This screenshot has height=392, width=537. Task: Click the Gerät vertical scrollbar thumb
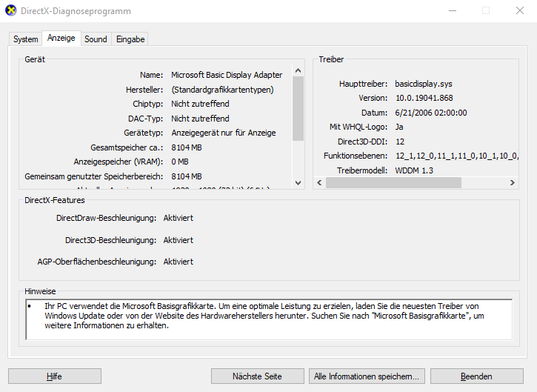[298, 109]
